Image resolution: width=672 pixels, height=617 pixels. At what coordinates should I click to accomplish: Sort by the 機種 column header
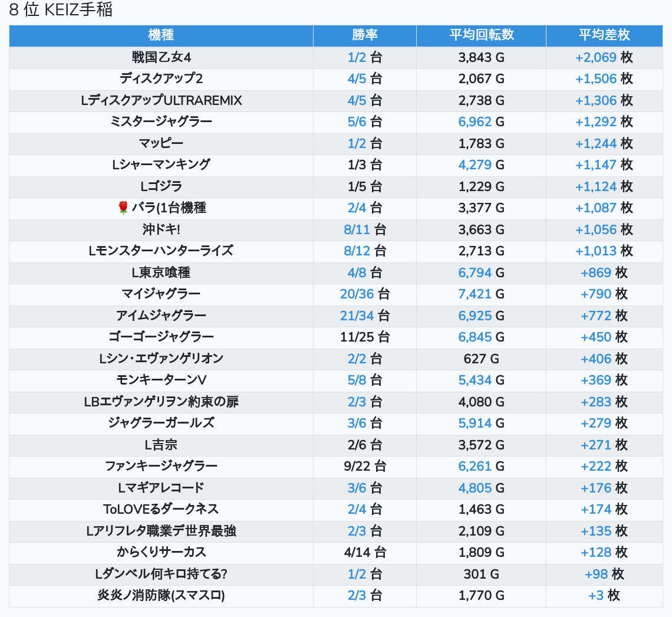pos(161,35)
